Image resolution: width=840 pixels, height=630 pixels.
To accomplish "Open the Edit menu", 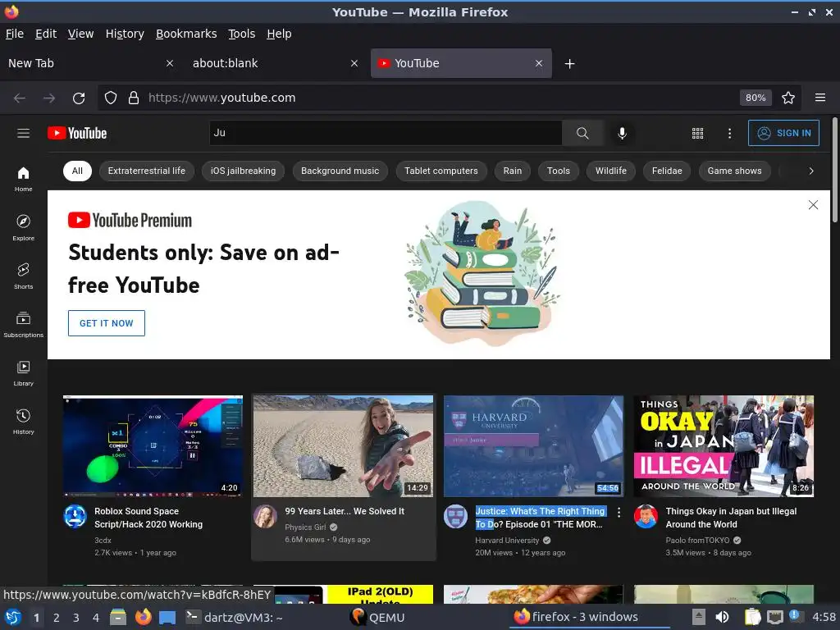I will [x=46, y=34].
